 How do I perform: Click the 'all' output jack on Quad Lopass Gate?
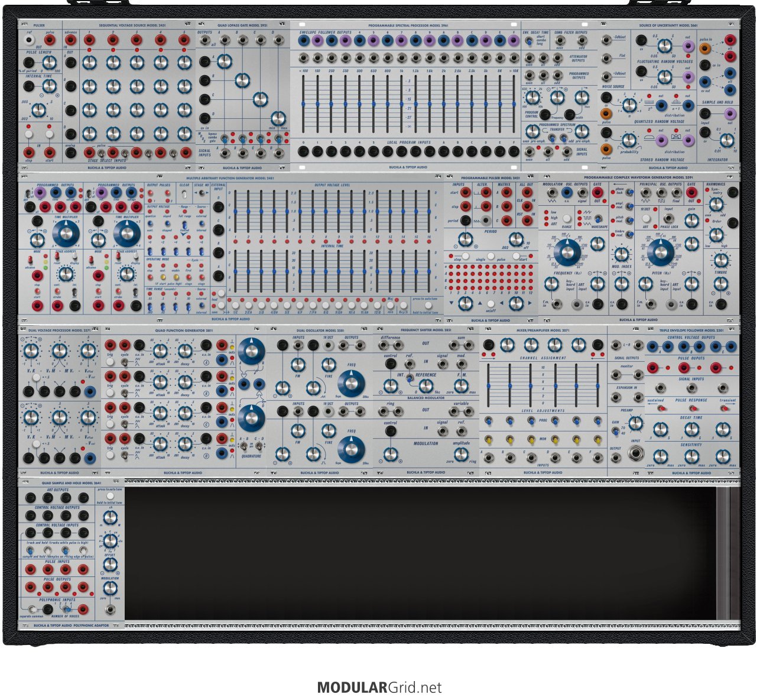205,41
